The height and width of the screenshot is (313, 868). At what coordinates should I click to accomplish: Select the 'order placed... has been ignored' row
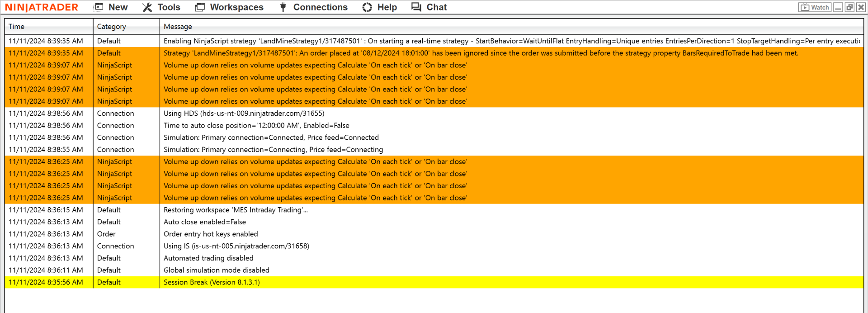pyautogui.click(x=434, y=53)
